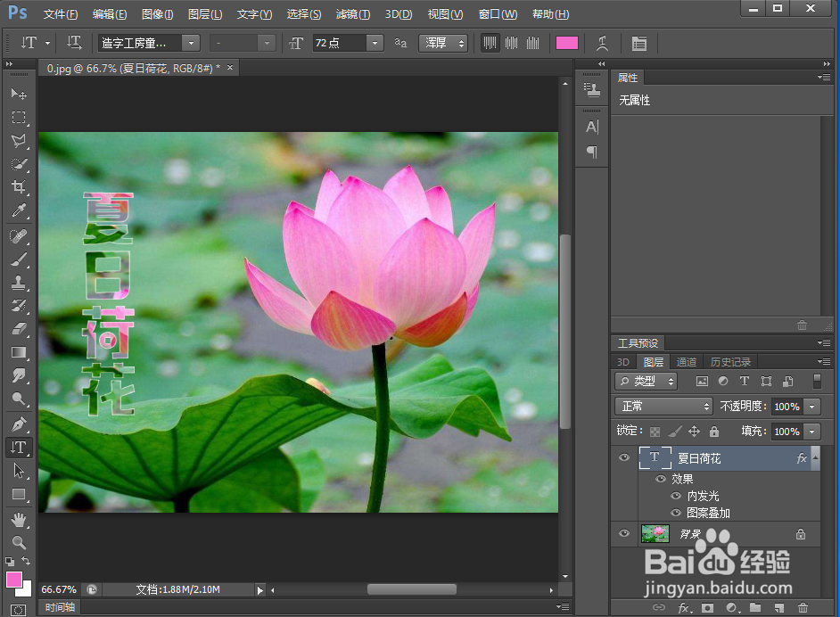This screenshot has height=617, width=840.
Task: Toggle lock transparent pixels
Action: pyautogui.click(x=655, y=432)
